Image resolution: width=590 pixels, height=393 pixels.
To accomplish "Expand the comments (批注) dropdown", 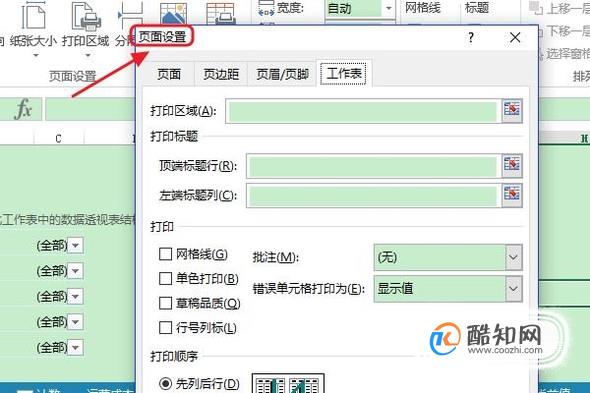I will click(x=513, y=257).
